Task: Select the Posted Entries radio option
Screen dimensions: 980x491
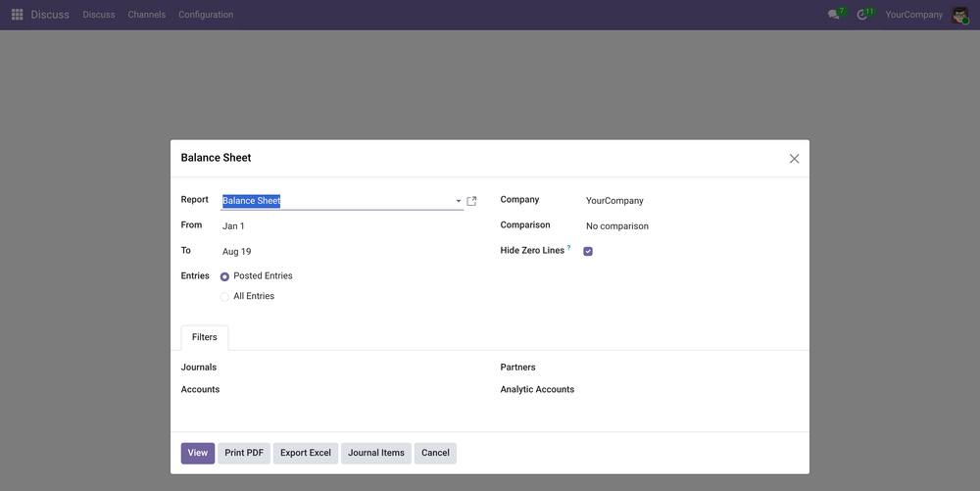Action: coord(224,276)
